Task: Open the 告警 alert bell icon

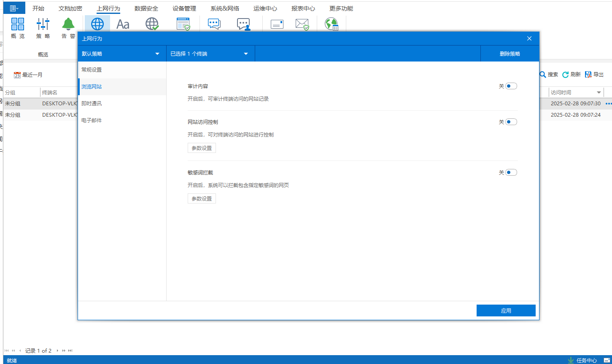Action: [x=68, y=24]
